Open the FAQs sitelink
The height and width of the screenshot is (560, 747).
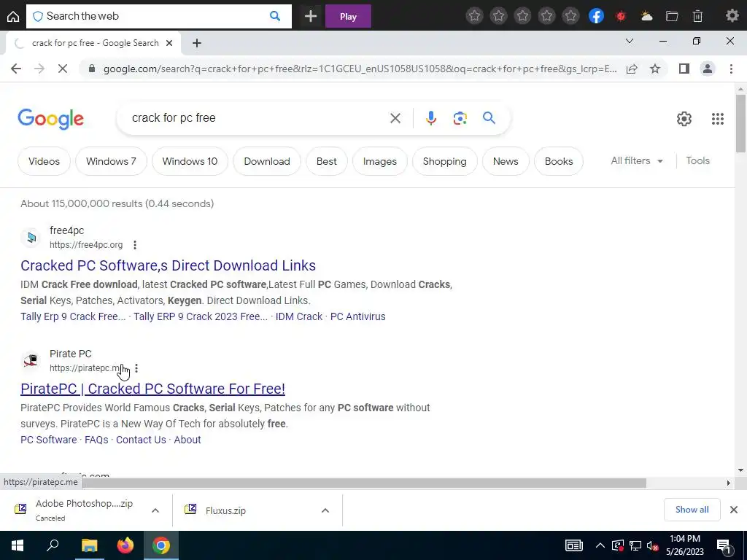click(96, 440)
